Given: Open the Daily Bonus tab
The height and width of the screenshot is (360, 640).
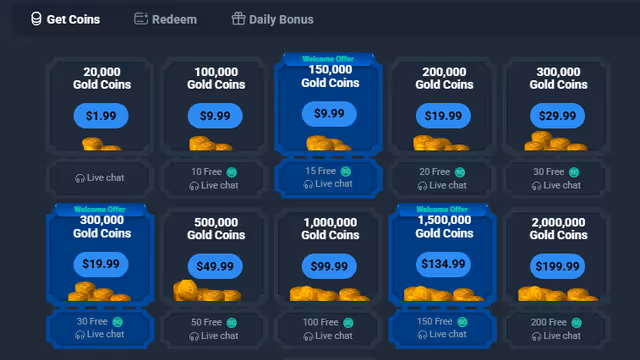Looking at the screenshot, I should pos(273,19).
